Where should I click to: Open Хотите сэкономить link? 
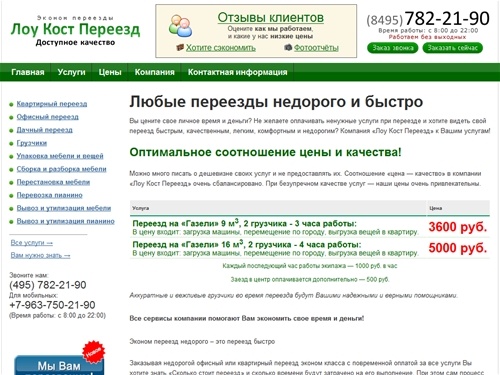tap(221, 48)
